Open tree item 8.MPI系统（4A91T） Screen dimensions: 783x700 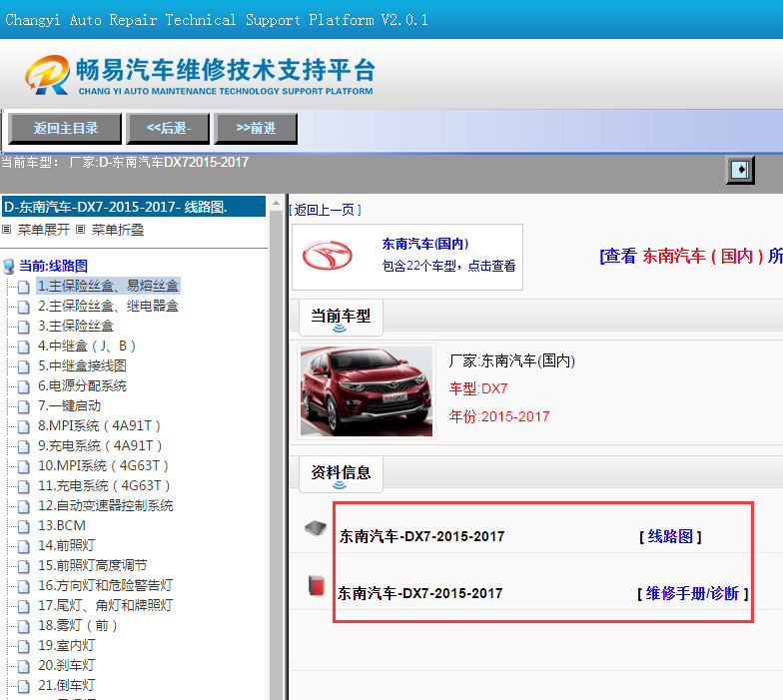tap(100, 425)
